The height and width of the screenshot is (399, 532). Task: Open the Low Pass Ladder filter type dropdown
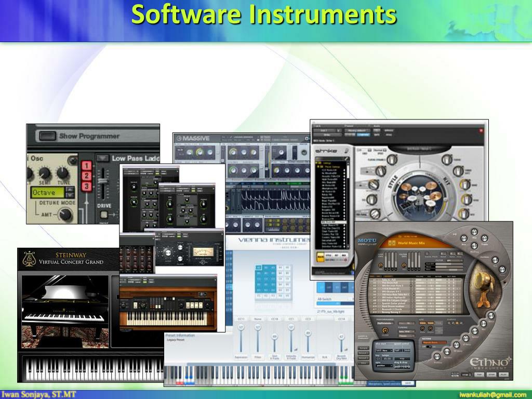click(103, 158)
